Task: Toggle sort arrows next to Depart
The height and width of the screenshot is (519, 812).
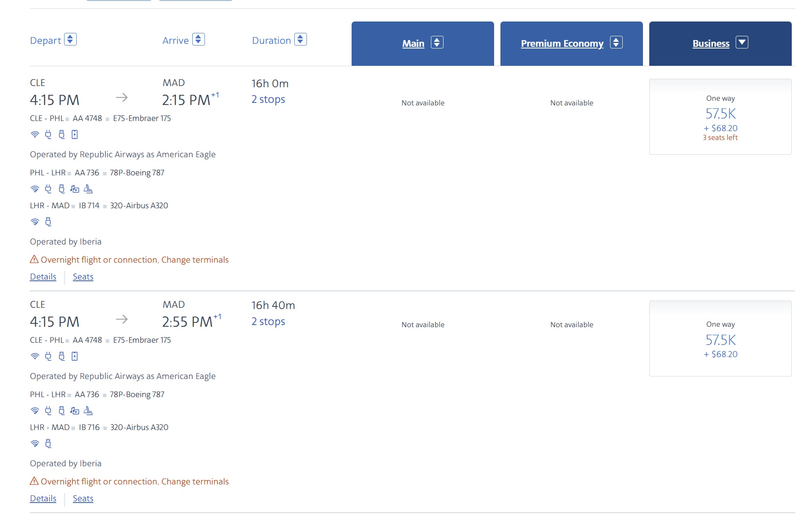Action: [x=70, y=39]
